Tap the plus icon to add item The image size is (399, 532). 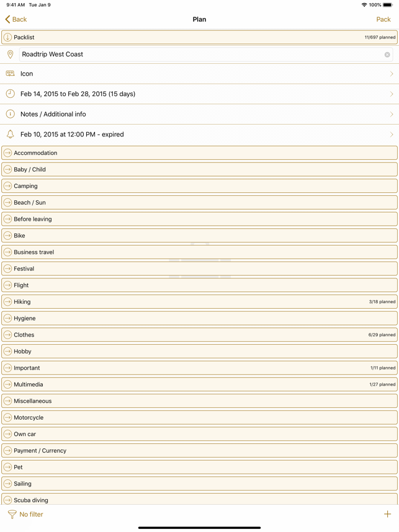(x=387, y=514)
